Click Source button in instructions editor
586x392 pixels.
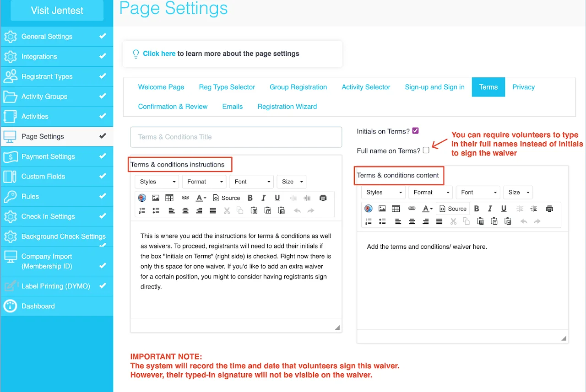pyautogui.click(x=226, y=198)
